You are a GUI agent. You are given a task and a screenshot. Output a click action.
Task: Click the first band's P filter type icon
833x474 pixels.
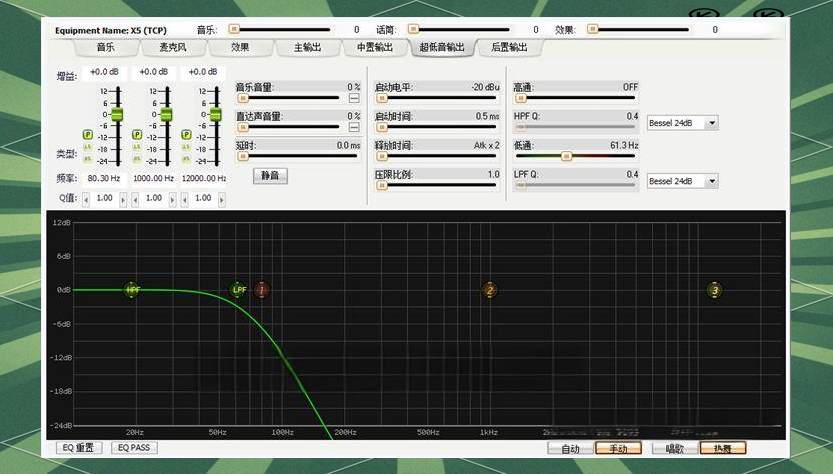point(88,134)
